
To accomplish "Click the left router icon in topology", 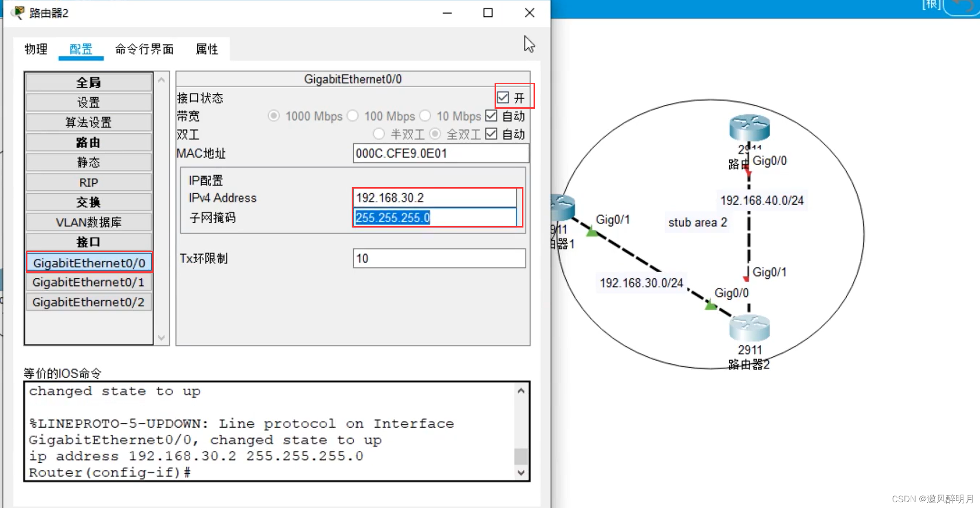I will coord(563,207).
